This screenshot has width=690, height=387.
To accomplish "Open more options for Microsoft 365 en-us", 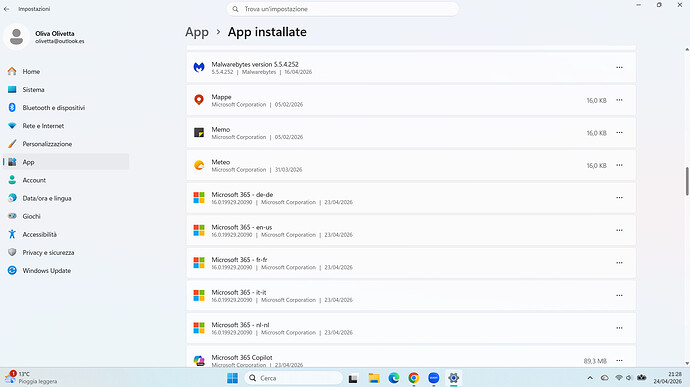I will [x=619, y=230].
